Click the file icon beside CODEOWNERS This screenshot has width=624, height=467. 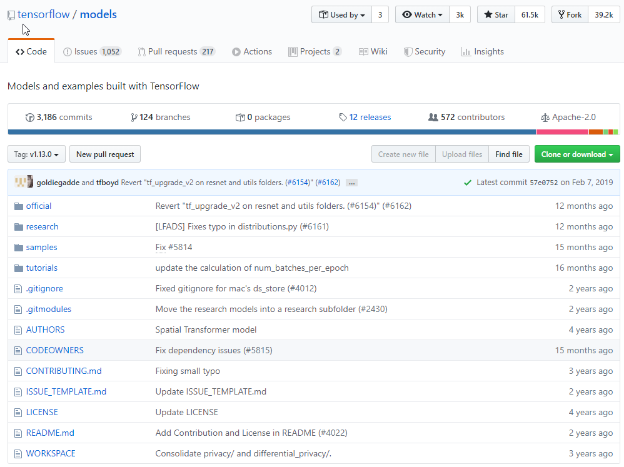point(18,351)
